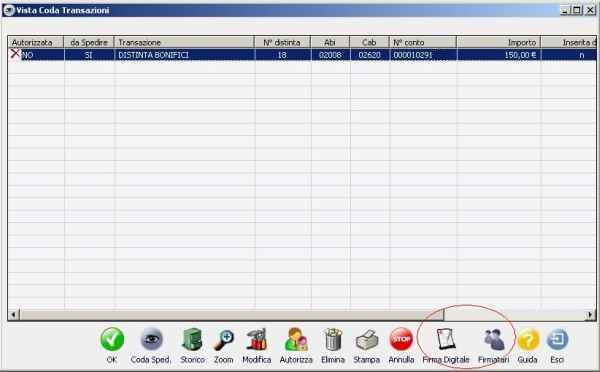Screen dimensions: 600x372
Task: Open Firma Digitale document icon
Action: (446, 339)
